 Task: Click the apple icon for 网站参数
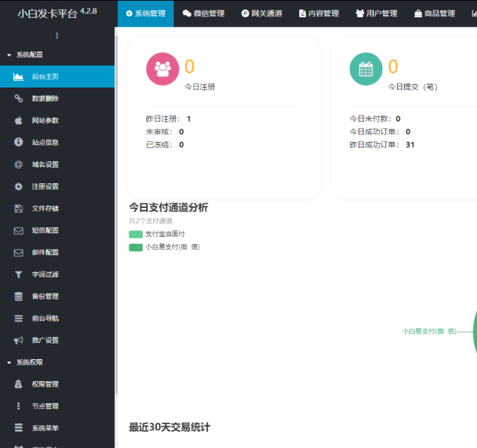(18, 120)
